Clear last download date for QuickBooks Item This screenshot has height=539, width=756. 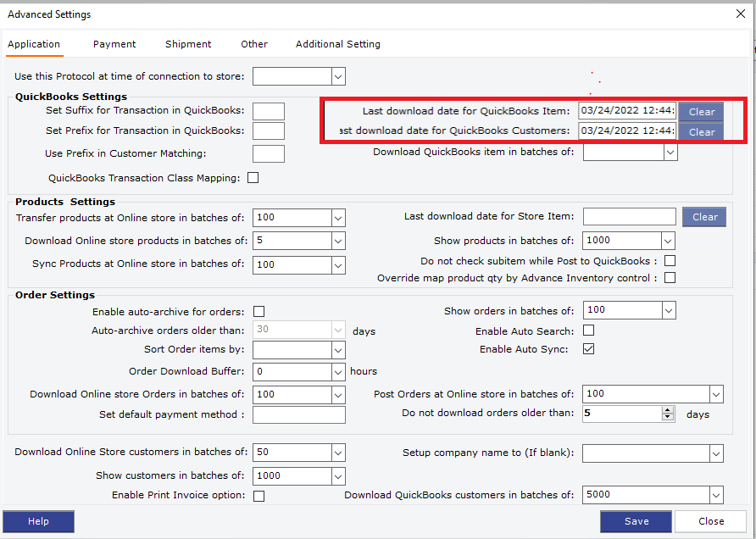pos(701,111)
